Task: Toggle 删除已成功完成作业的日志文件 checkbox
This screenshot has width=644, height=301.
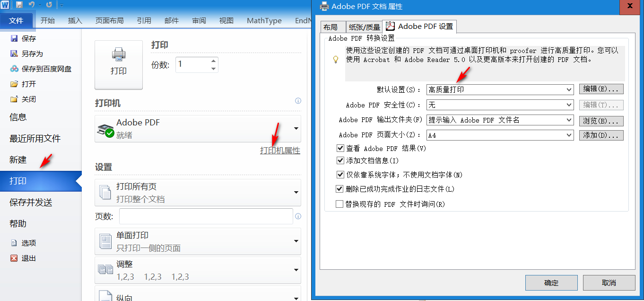Action: tap(339, 189)
